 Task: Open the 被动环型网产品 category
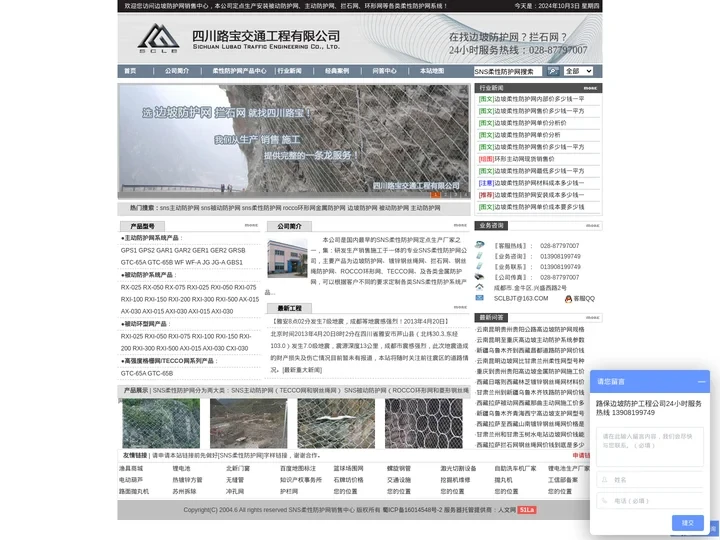pyautogui.click(x=146, y=324)
